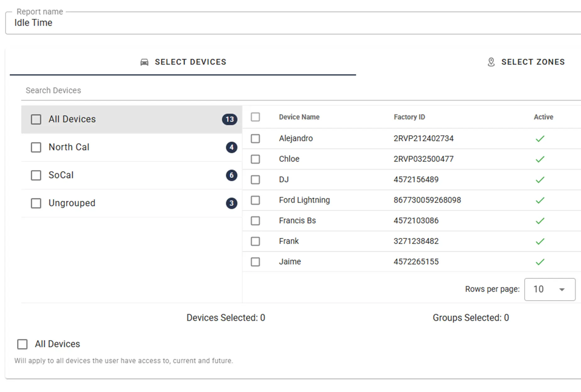Viewport: 581px width, 392px height.
Task: Click factory ID 3271238482
Action: click(x=416, y=241)
